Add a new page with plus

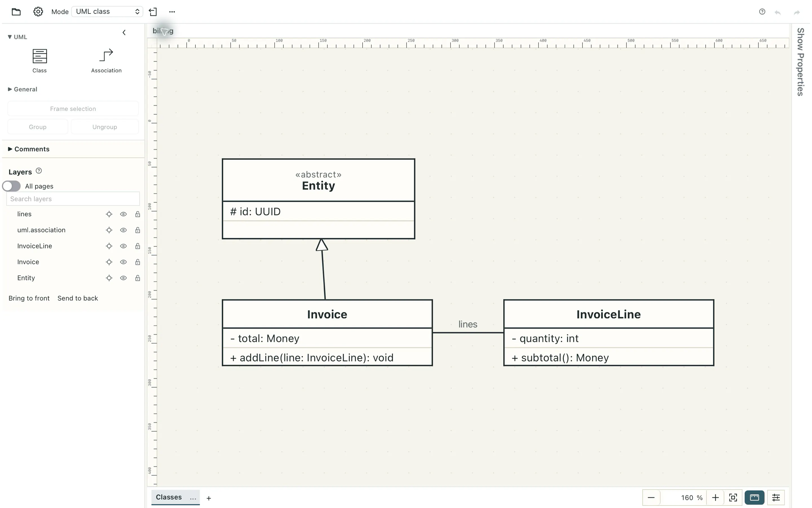coord(209,498)
